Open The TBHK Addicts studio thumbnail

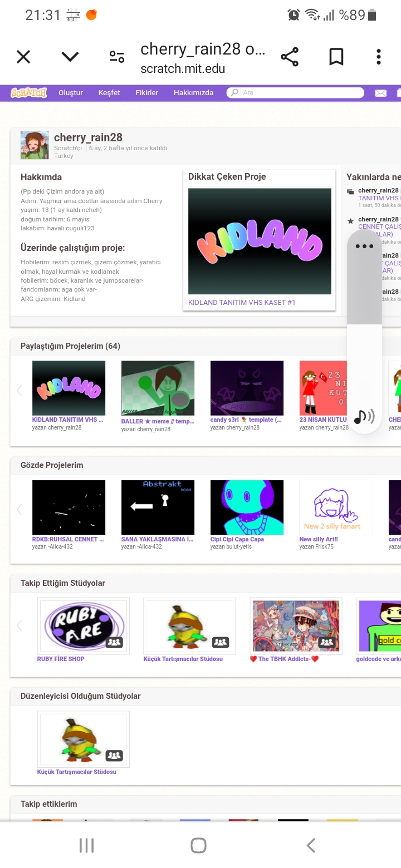pos(296,626)
